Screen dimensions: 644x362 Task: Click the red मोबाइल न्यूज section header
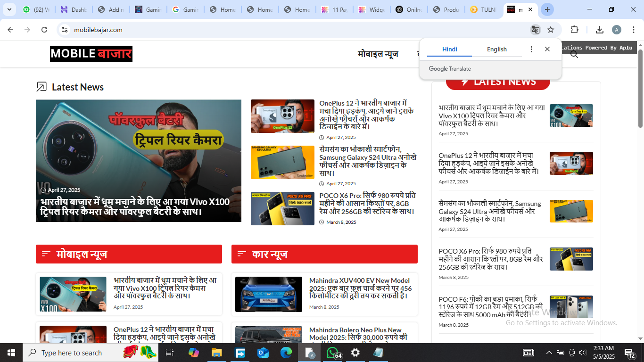coord(129,254)
